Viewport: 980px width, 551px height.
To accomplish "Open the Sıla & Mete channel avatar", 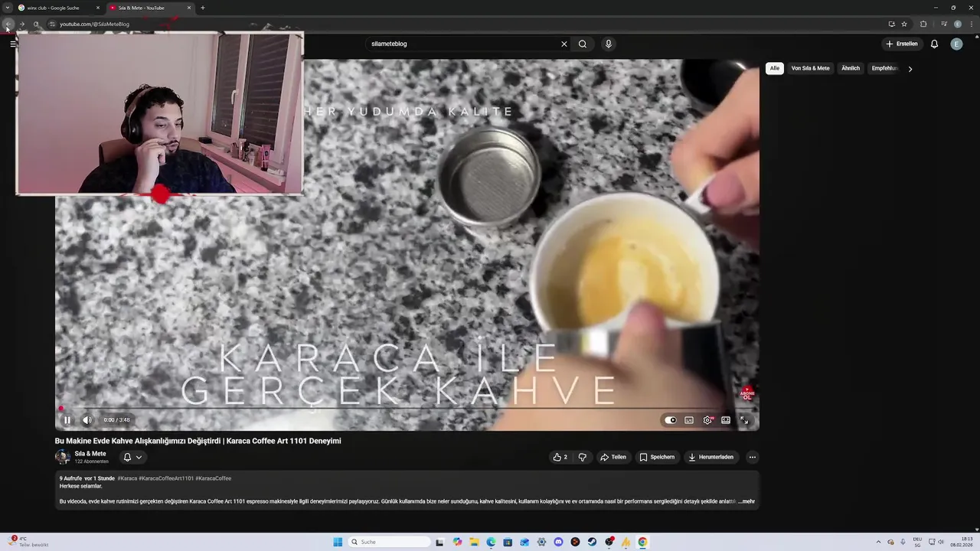I will (62, 457).
